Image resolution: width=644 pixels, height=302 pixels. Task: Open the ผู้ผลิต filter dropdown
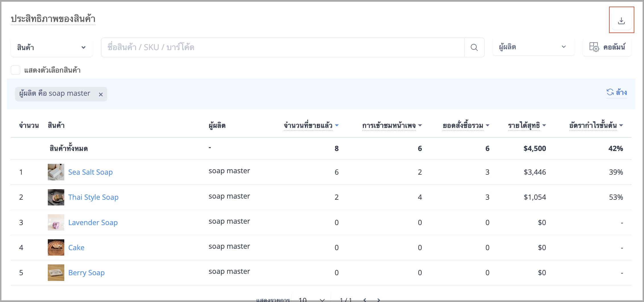pyautogui.click(x=533, y=47)
